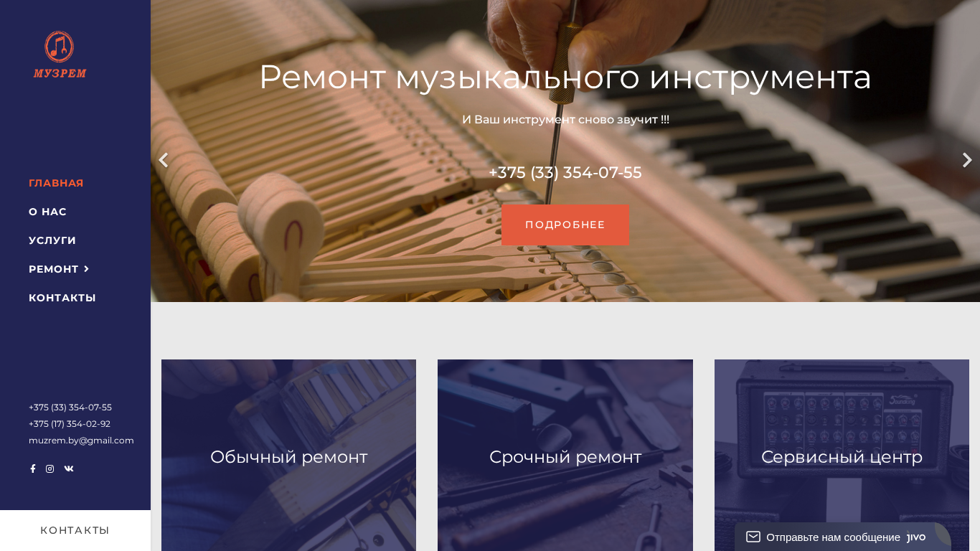The width and height of the screenshot is (980, 551).
Task: Open the Главная menu item
Action: pyautogui.click(x=56, y=183)
